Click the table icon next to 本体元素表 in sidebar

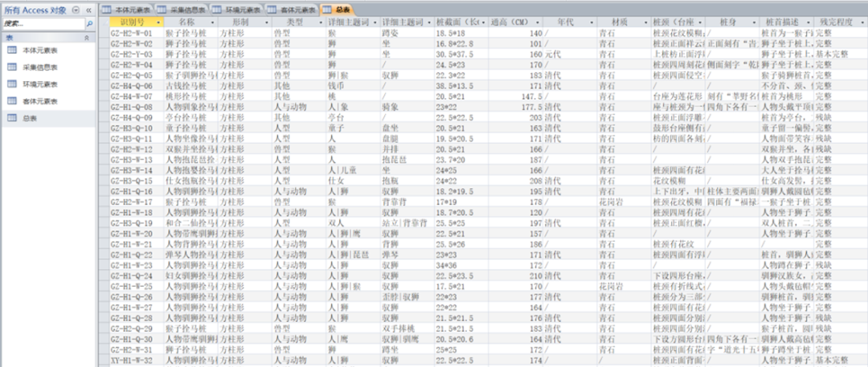(13, 51)
